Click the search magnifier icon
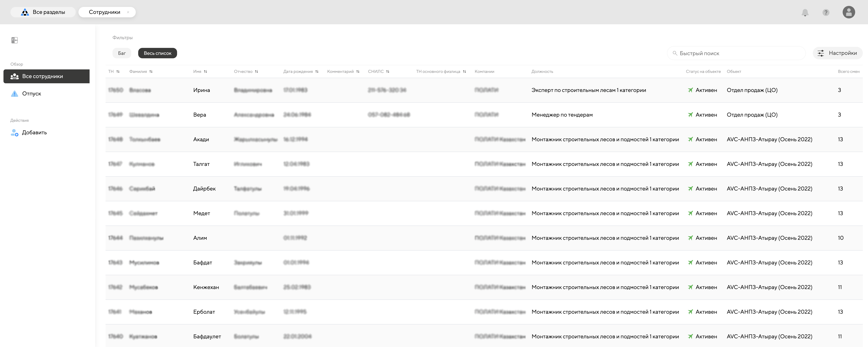Screen dimensions: 868x347 coord(675,53)
